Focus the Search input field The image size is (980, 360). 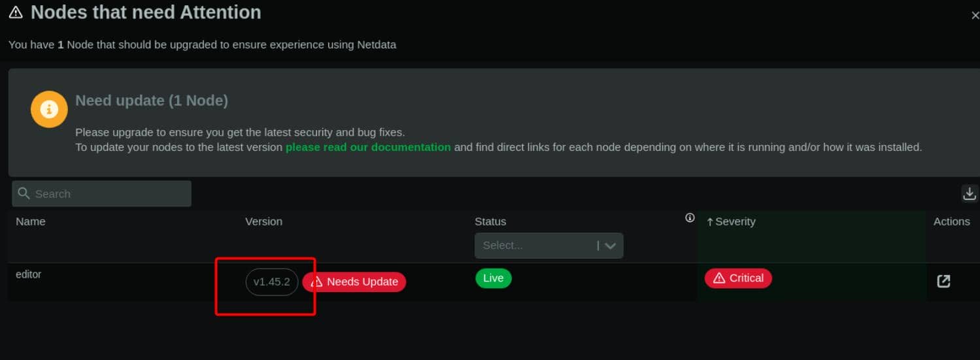(x=108, y=194)
